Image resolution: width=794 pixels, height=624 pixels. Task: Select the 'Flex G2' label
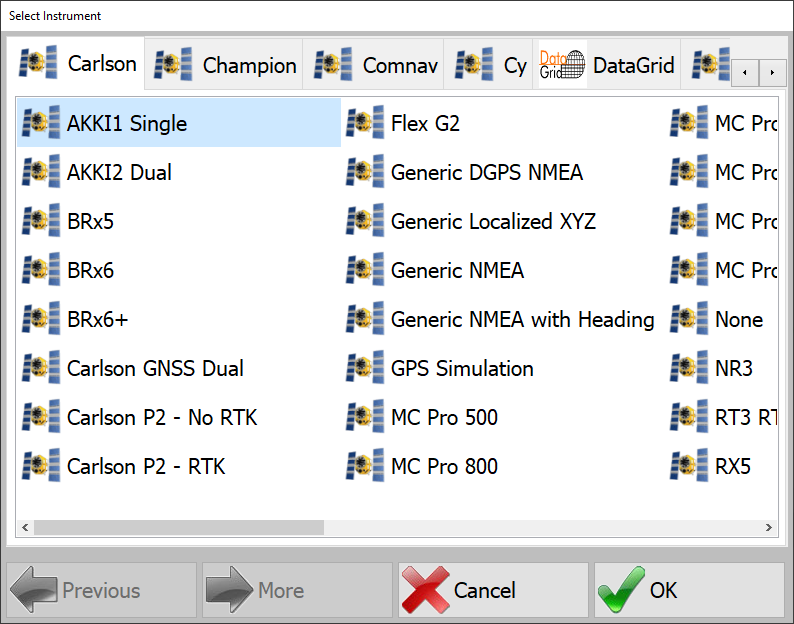coord(425,123)
